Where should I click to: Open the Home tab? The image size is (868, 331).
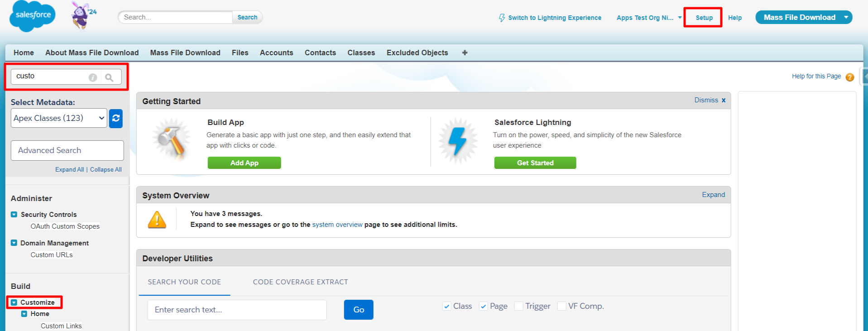(24, 53)
